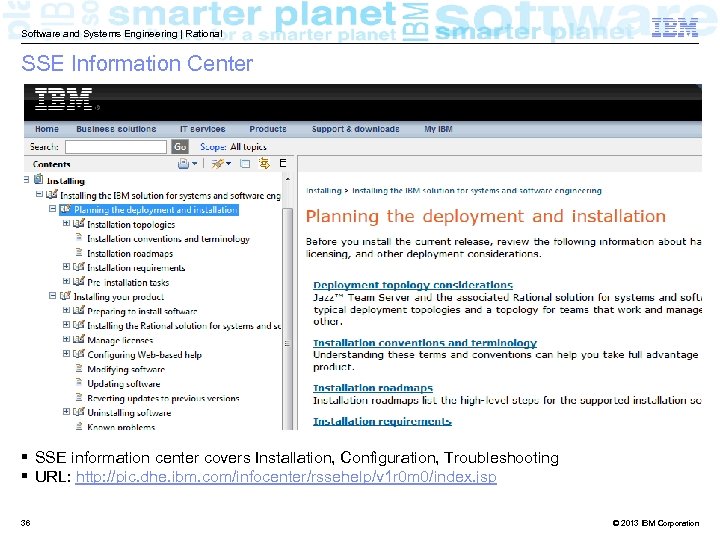Expand the Installation topologies node
Viewport: 720px width, 540px height.
pyautogui.click(x=66, y=223)
